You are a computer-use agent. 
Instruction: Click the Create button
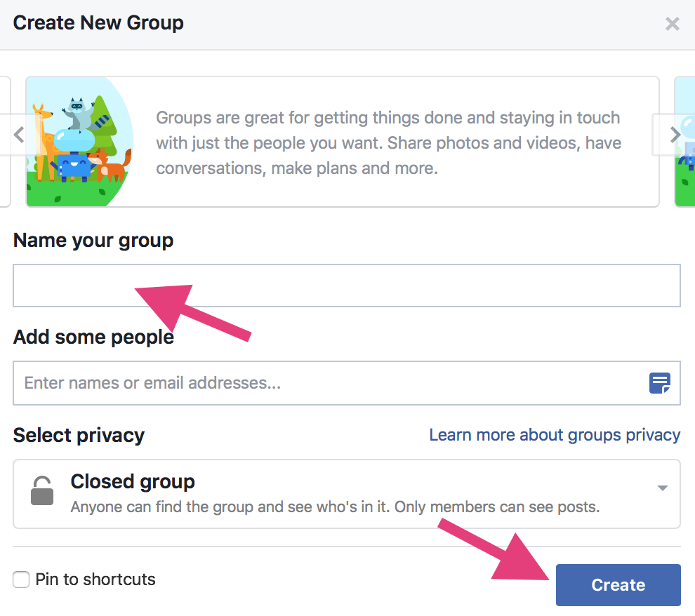(618, 585)
